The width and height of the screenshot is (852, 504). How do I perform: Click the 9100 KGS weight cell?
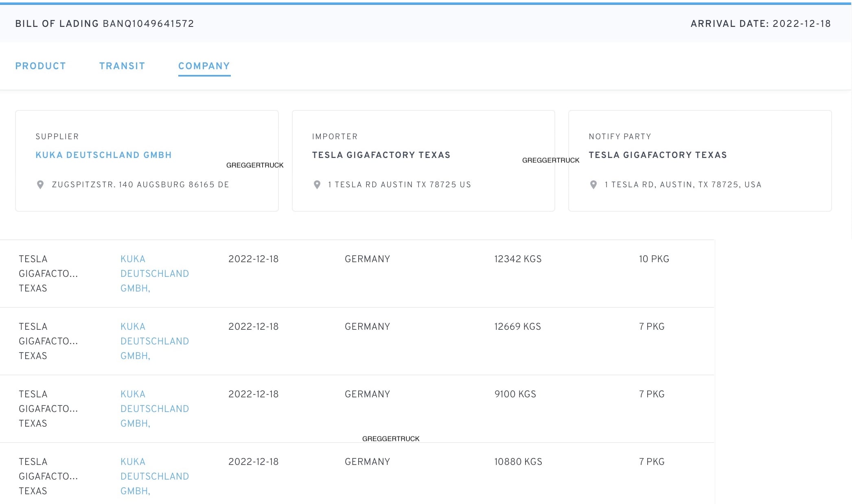[515, 394]
